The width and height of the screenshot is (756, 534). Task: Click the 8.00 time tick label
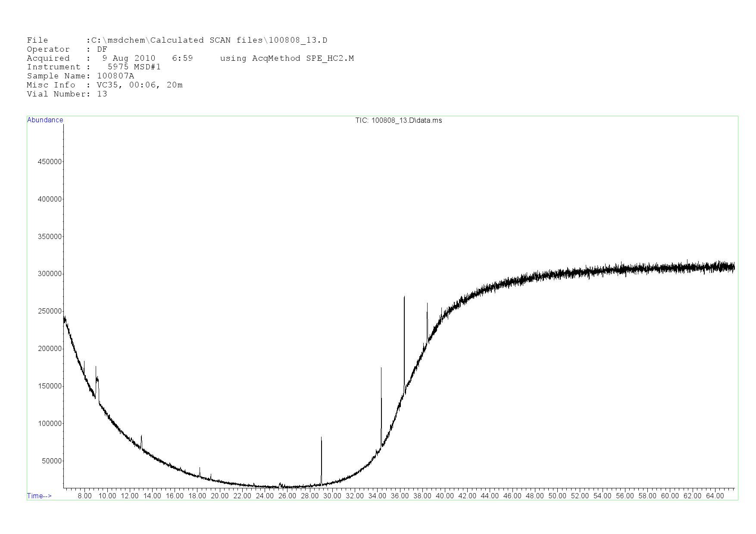pos(84,496)
